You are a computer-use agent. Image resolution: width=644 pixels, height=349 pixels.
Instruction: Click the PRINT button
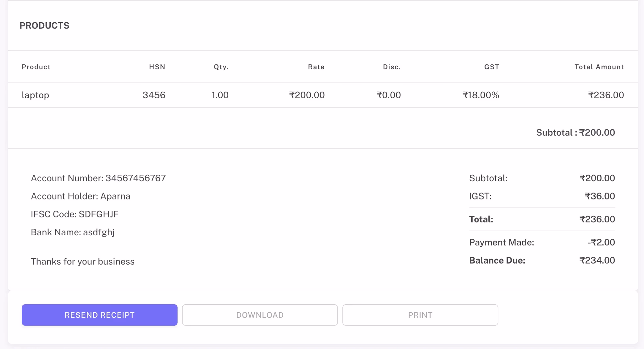click(420, 315)
